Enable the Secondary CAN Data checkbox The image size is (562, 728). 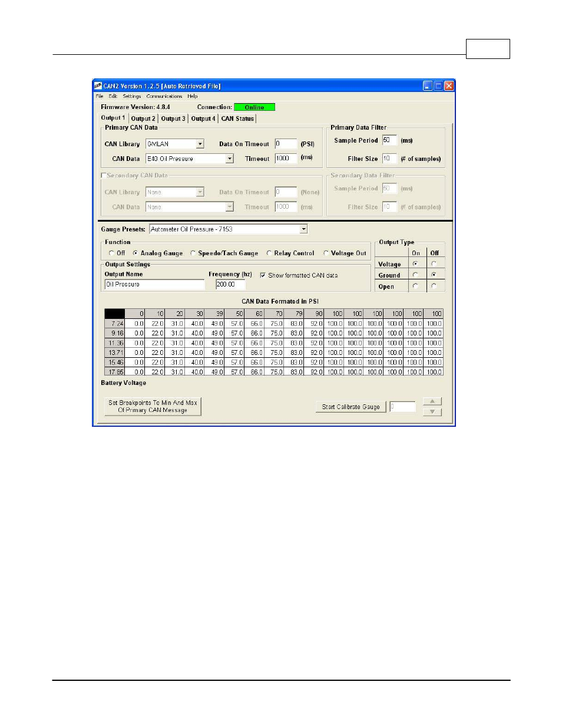(x=104, y=176)
